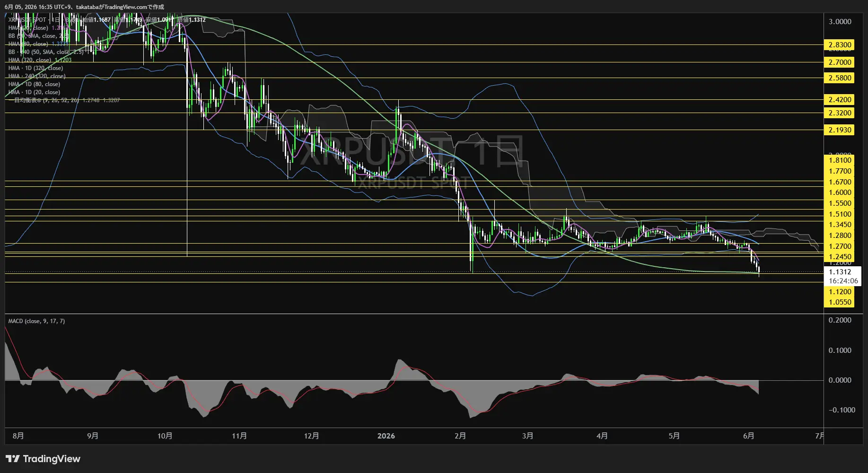Click the 1.5100 price level label

coord(840,214)
